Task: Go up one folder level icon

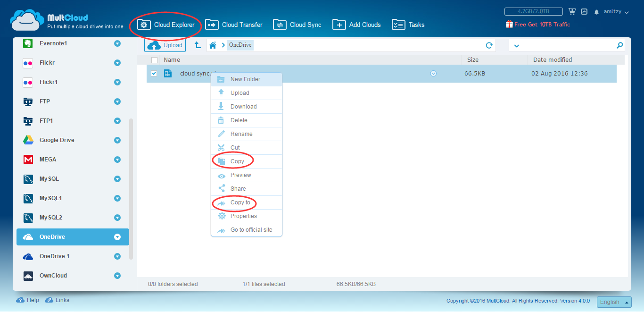Action: point(198,45)
